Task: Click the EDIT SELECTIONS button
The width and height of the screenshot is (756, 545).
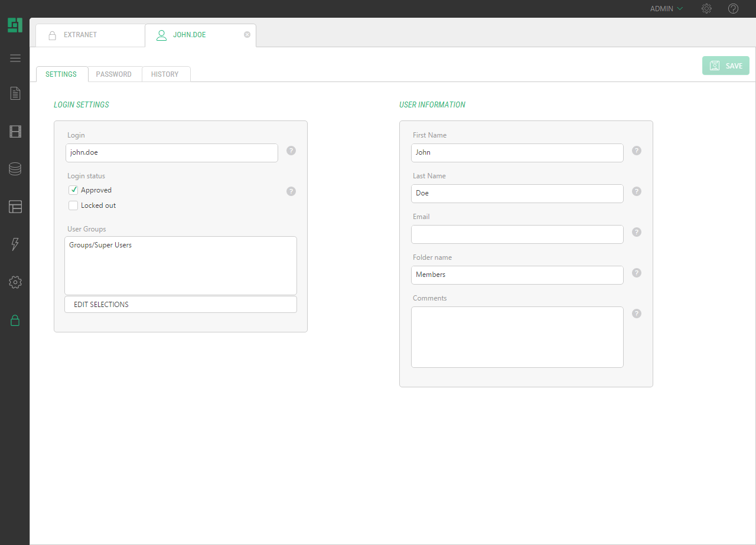Action: [x=180, y=305]
